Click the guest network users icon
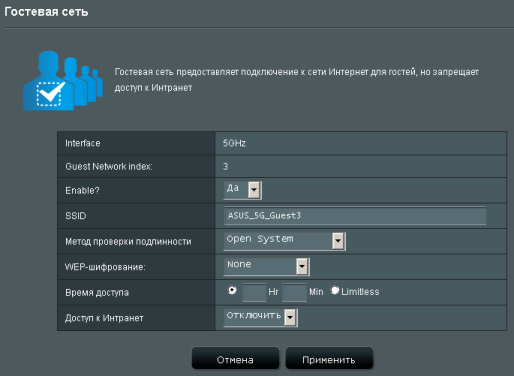The image size is (514, 376). point(63,80)
